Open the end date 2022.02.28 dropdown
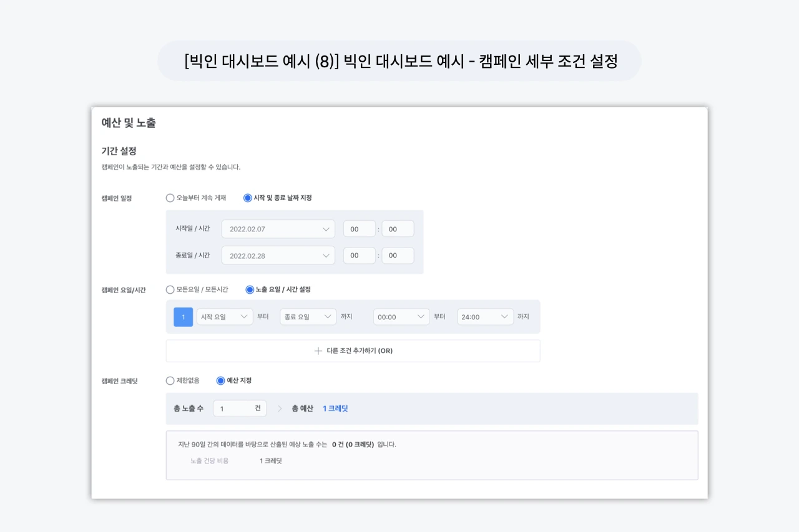799x532 pixels. 278,255
